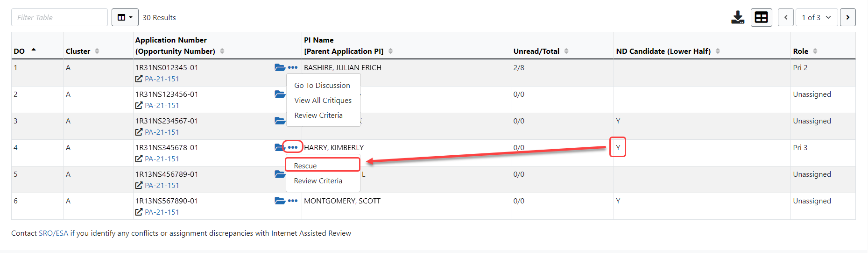Open column chooser dropdown
Image resolution: width=868 pixels, height=253 pixels.
[x=125, y=17]
